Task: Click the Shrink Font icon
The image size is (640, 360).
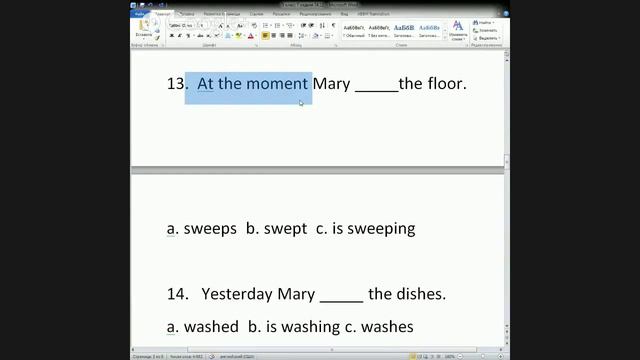Action: pyautogui.click(x=228, y=26)
